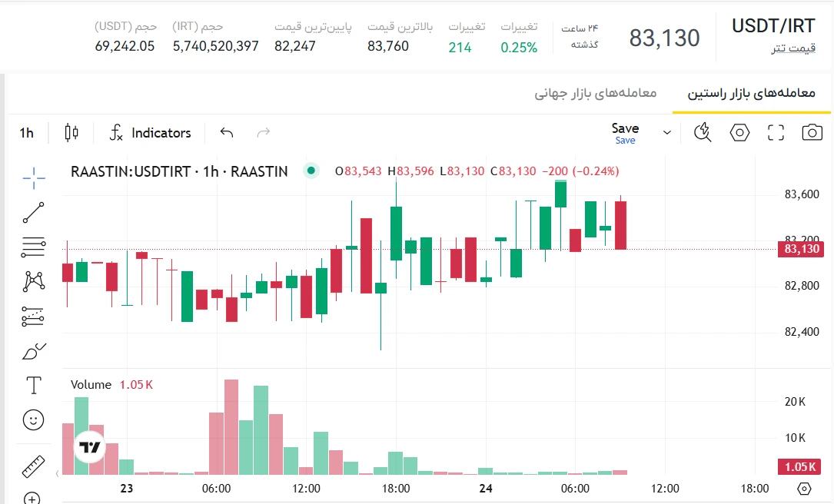The height and width of the screenshot is (504, 834).
Task: Click the highest price value 83,760
Action: (x=387, y=46)
